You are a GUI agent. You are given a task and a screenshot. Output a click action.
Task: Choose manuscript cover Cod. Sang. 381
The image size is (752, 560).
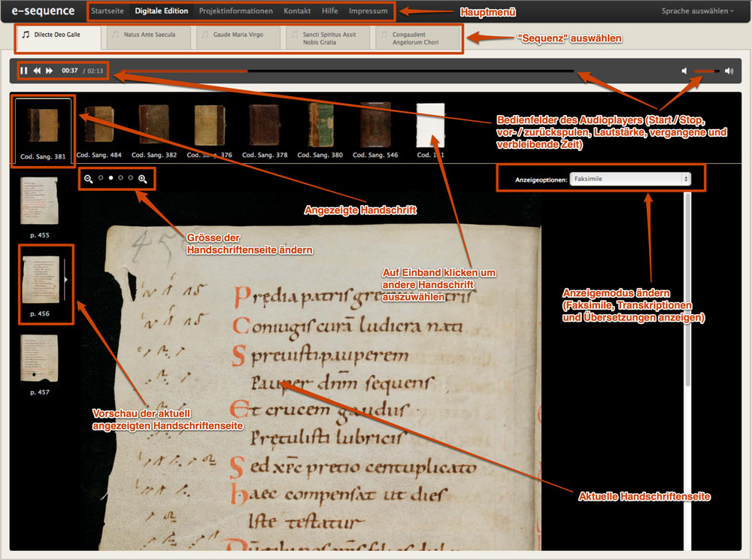pos(43,126)
